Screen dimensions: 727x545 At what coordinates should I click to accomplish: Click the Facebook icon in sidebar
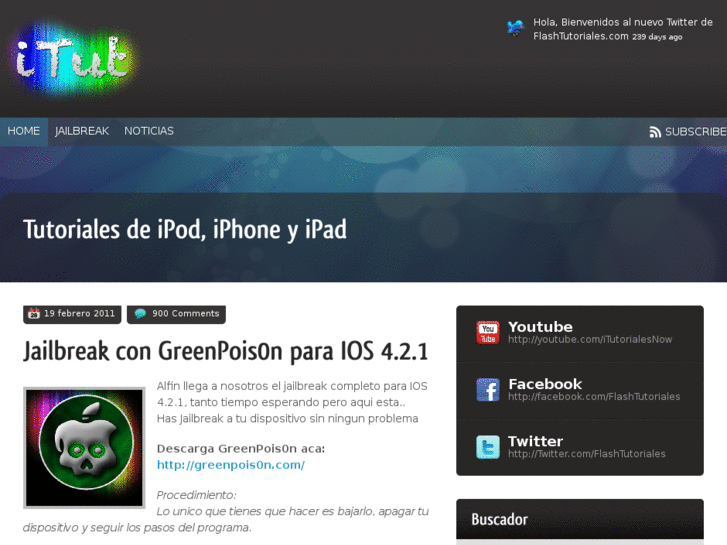[488, 390]
